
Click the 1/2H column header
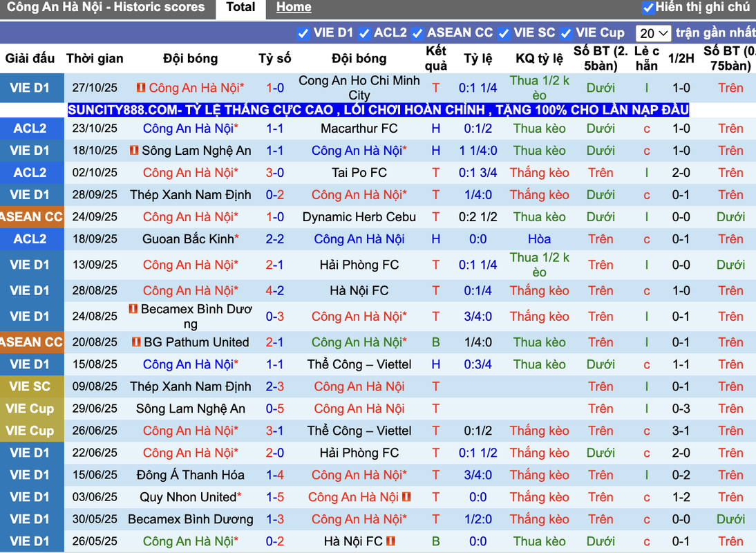[681, 58]
